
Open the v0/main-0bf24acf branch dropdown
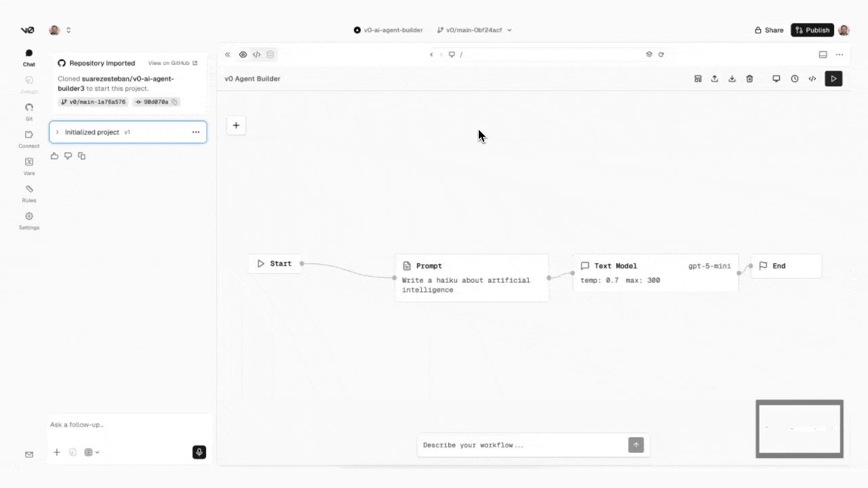pos(475,30)
